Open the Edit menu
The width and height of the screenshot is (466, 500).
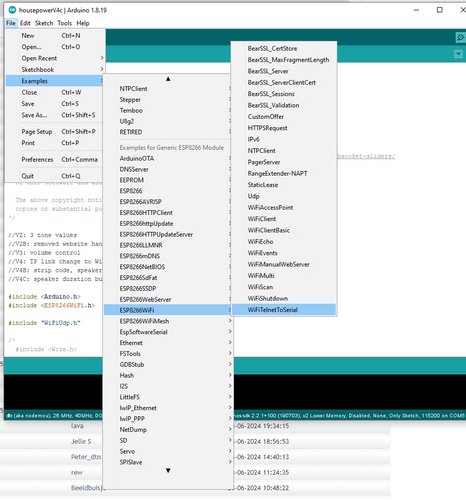point(25,23)
